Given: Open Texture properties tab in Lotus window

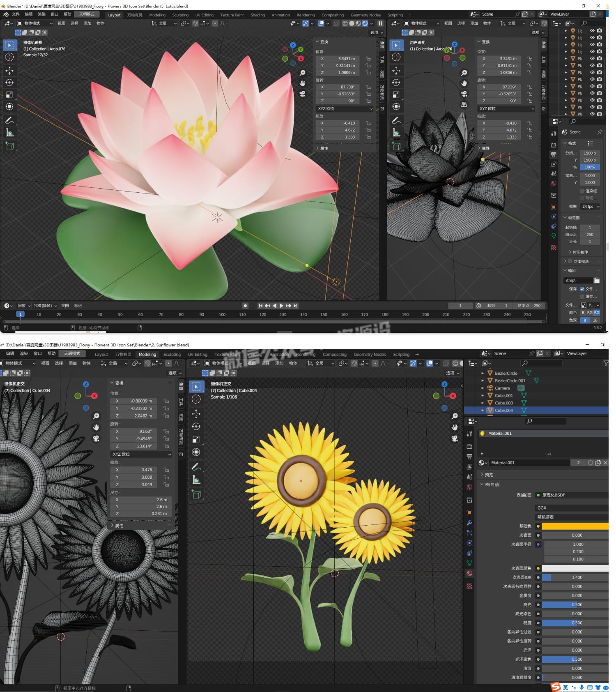Looking at the screenshot, I should 554,248.
